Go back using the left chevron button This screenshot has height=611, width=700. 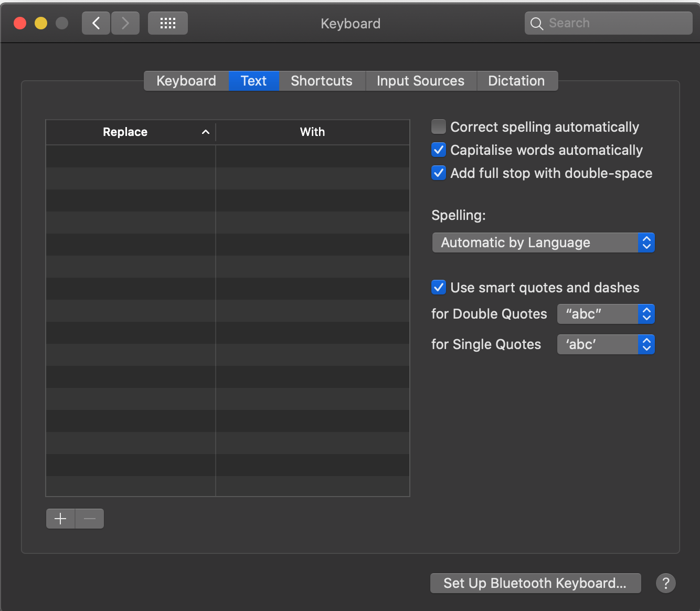(96, 23)
